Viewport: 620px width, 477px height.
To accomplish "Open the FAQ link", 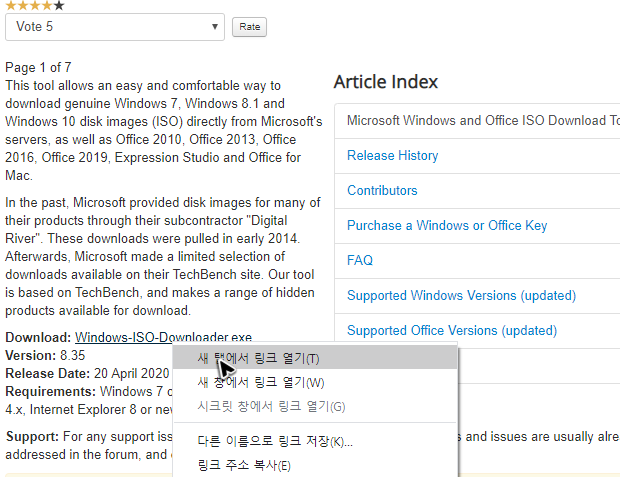I will tap(360, 260).
